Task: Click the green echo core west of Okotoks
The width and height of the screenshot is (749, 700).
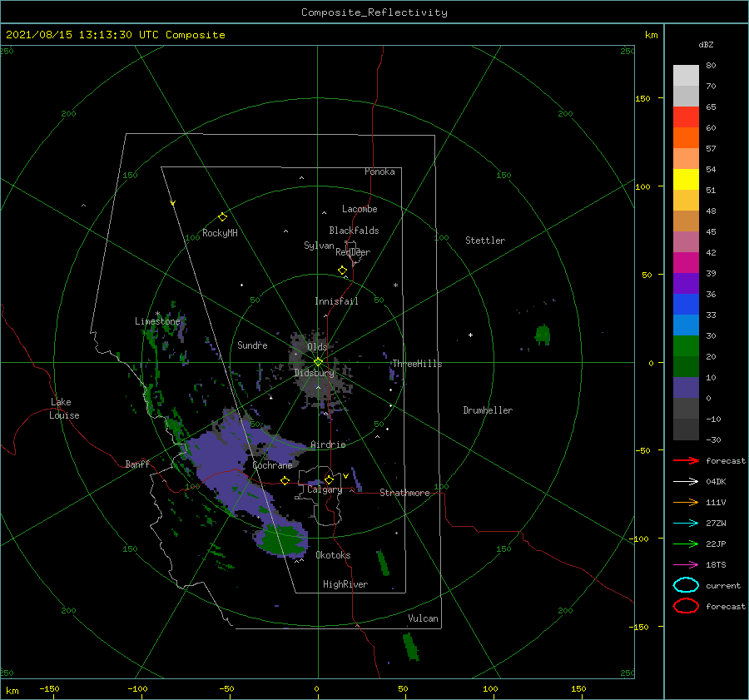Action: coord(280,539)
